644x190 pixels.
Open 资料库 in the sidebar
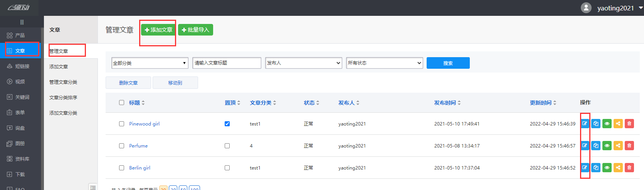point(20,159)
